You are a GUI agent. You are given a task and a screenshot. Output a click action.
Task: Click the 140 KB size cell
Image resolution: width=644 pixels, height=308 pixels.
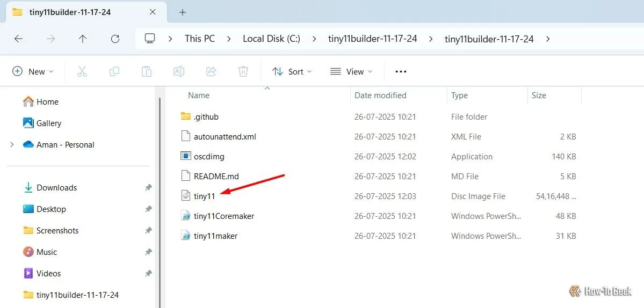click(x=564, y=156)
